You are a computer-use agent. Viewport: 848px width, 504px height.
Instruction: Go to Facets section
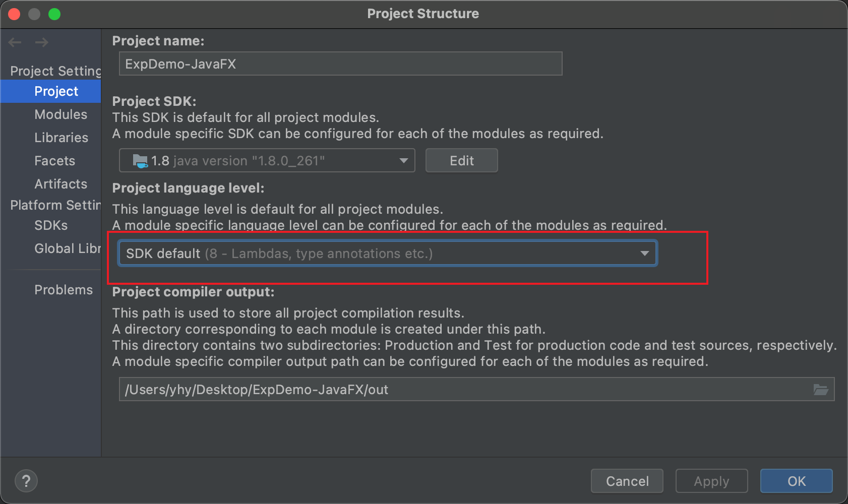tap(54, 161)
